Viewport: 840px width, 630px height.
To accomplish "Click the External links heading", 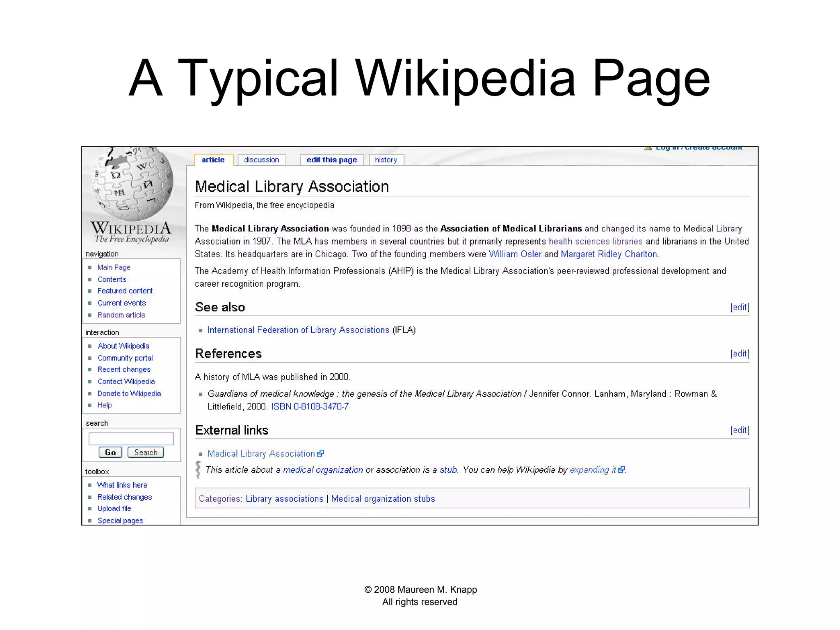I will click(232, 430).
